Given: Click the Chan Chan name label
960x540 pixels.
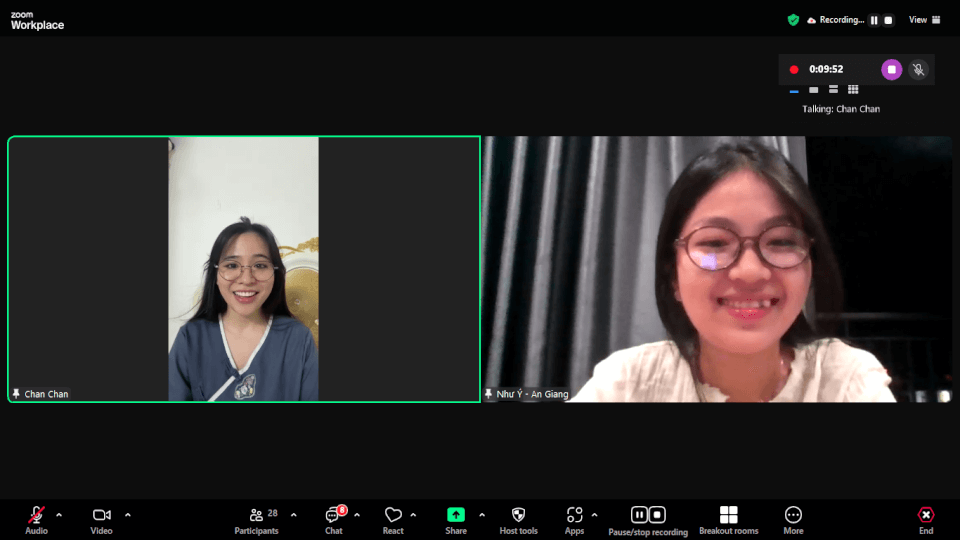Looking at the screenshot, I should [x=46, y=394].
